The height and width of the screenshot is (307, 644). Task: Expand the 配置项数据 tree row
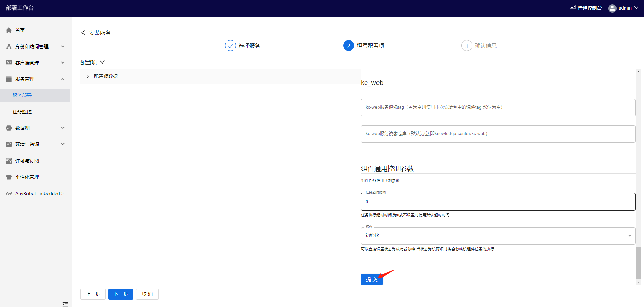[88, 76]
